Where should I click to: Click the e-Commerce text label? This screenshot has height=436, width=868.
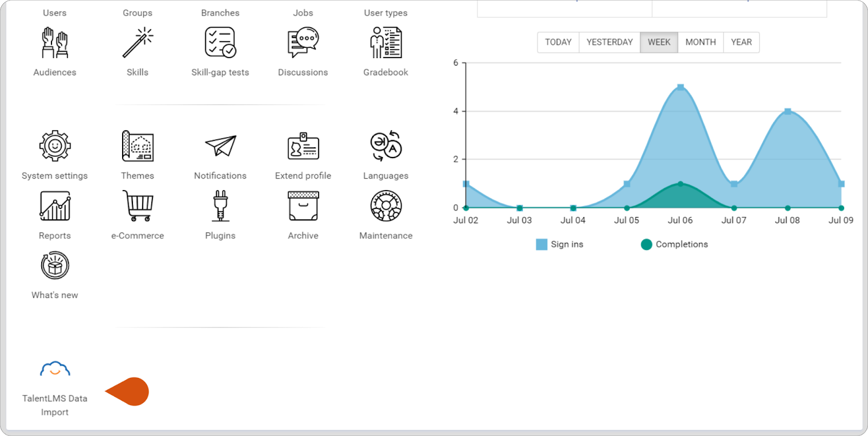pyautogui.click(x=138, y=236)
